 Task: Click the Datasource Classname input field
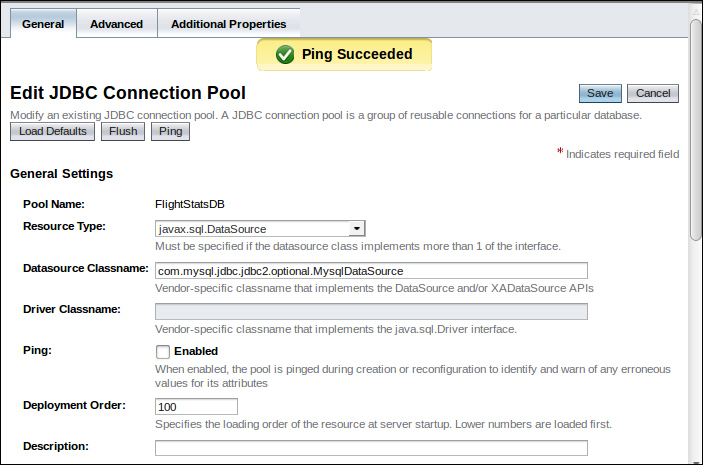(371, 271)
